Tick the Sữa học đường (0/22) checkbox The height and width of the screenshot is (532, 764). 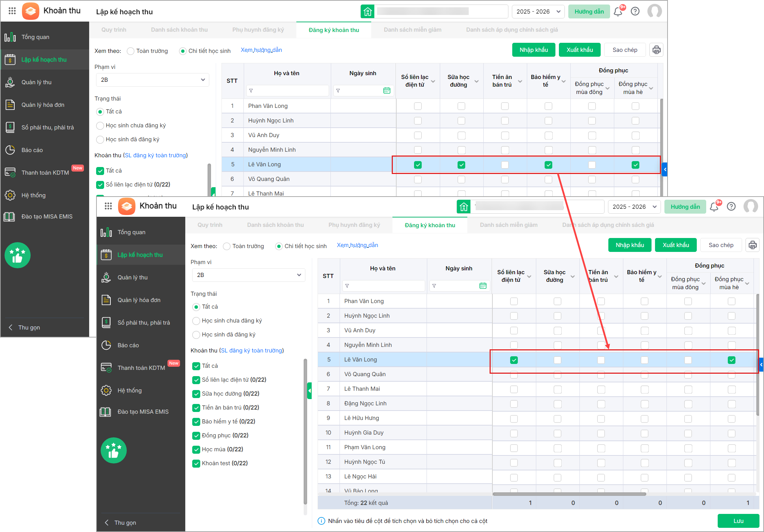[196, 394]
